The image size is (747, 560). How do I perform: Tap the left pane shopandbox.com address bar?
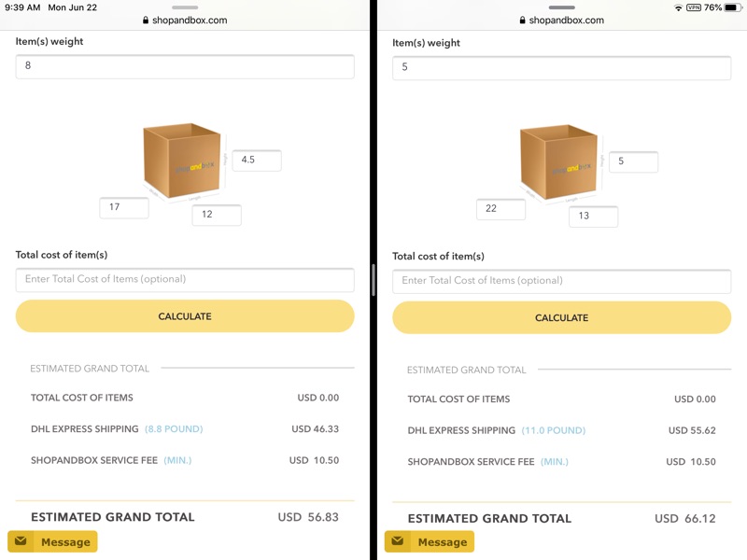point(185,20)
